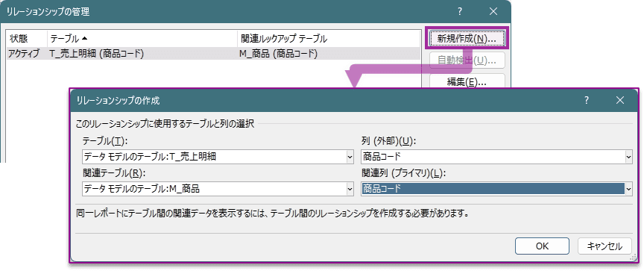Close the リレーションシップの作成 dialog
Viewport: 644px width, 271px height.
pos(620,100)
